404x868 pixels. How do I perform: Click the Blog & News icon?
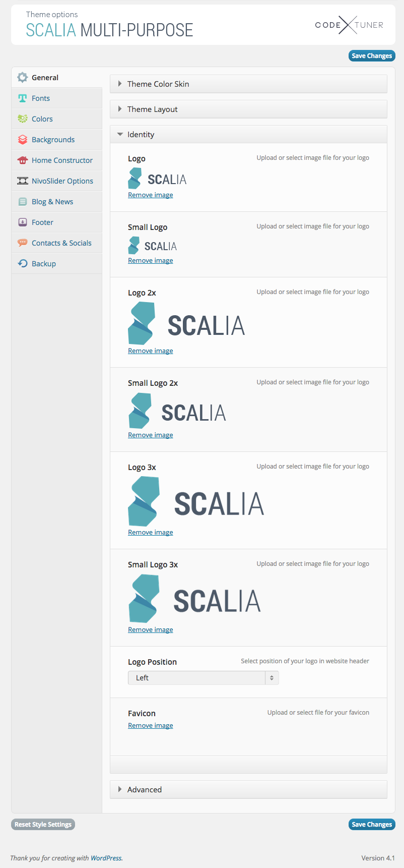click(x=22, y=202)
